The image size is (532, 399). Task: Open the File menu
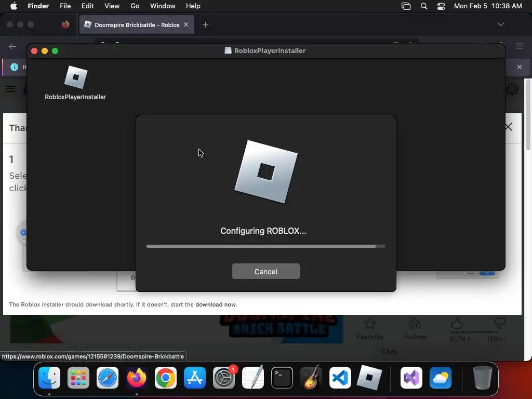point(65,6)
